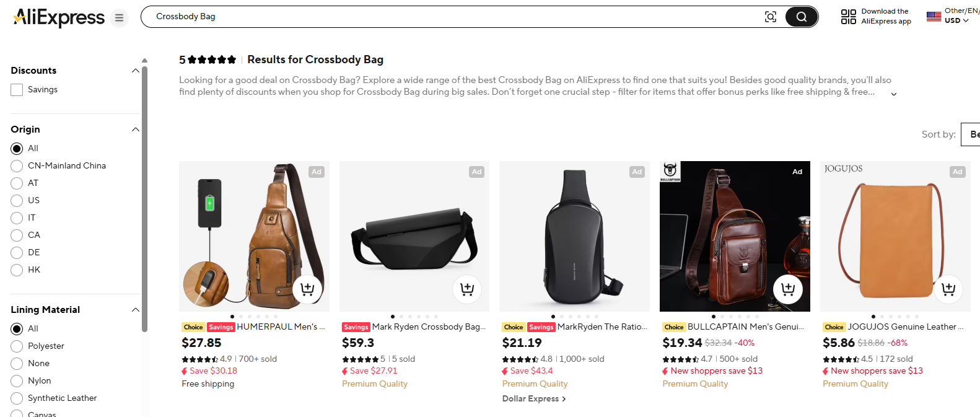Add the HUMERPAUL bag to cart
The image size is (980, 417).
307,289
